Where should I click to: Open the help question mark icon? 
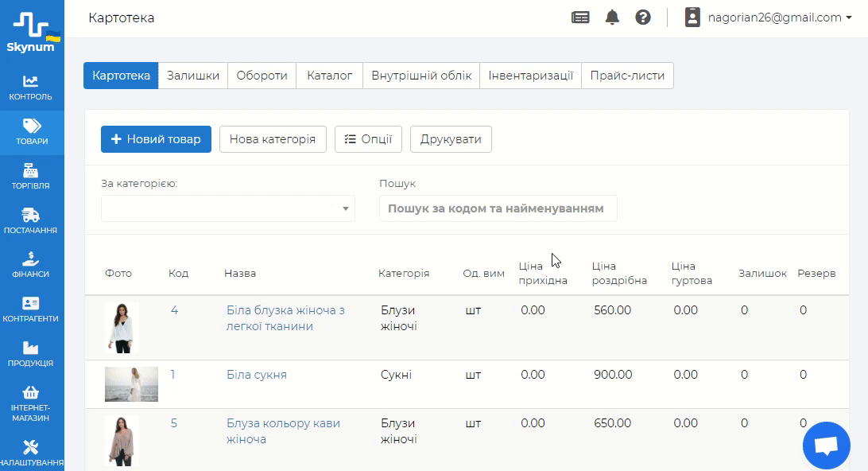tap(643, 18)
